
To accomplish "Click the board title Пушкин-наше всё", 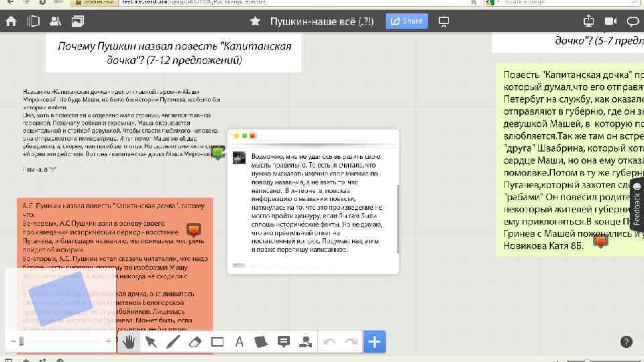I will click(322, 21).
